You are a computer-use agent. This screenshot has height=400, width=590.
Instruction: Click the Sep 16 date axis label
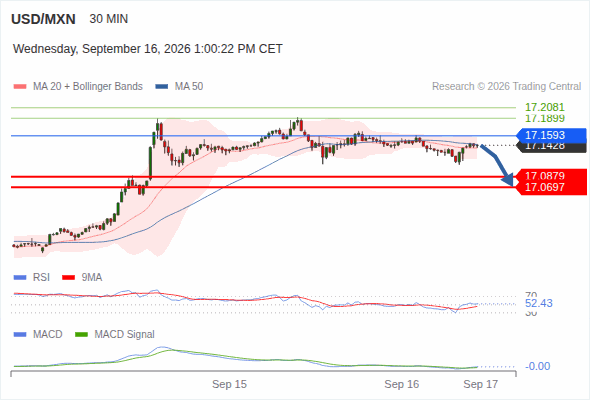point(402,384)
